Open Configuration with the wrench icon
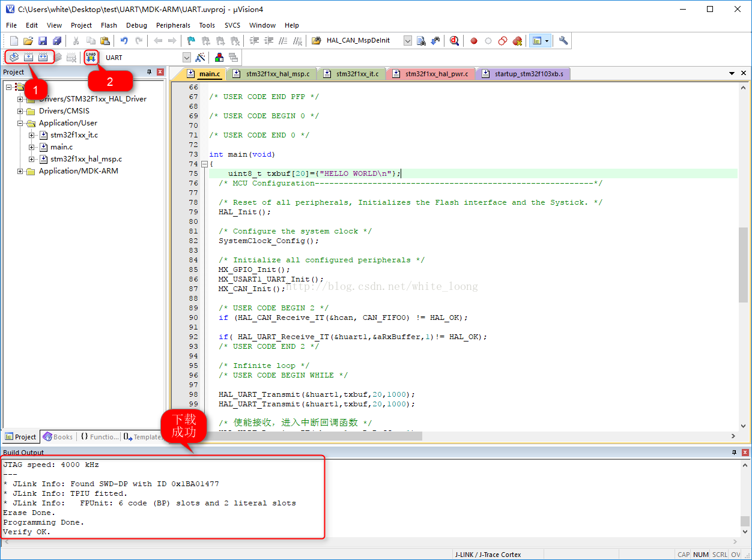The width and height of the screenshot is (752, 560). click(563, 41)
